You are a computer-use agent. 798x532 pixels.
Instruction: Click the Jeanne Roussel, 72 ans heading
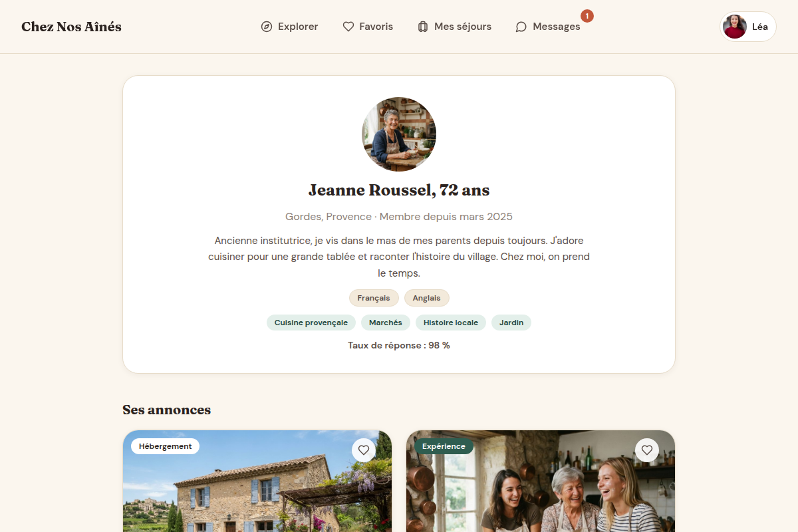coord(399,190)
